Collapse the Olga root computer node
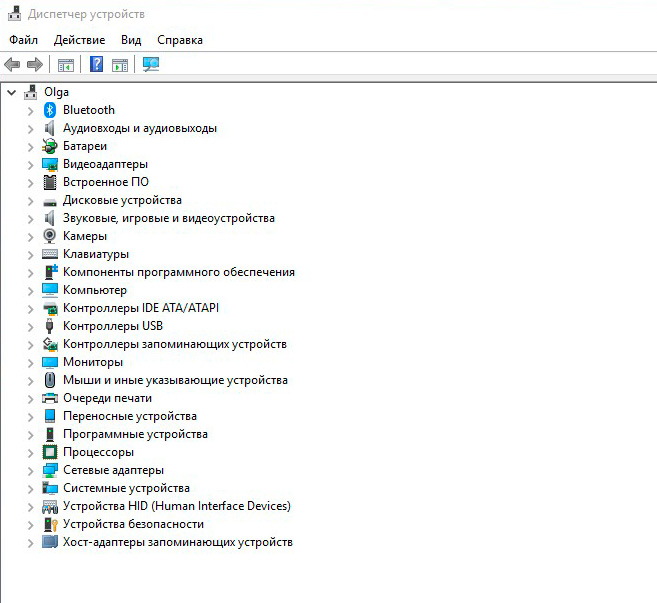This screenshot has width=657, height=603. (12, 92)
